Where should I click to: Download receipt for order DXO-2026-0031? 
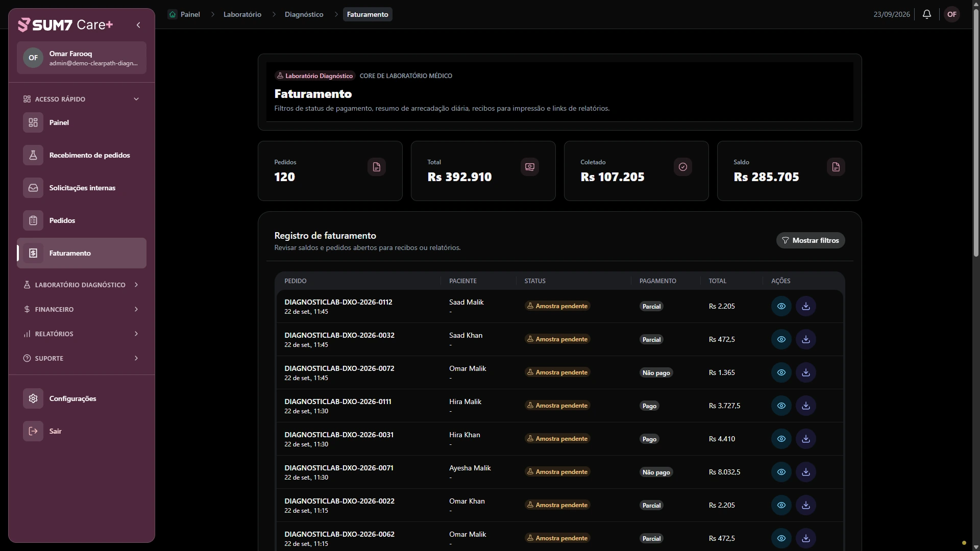point(806,439)
